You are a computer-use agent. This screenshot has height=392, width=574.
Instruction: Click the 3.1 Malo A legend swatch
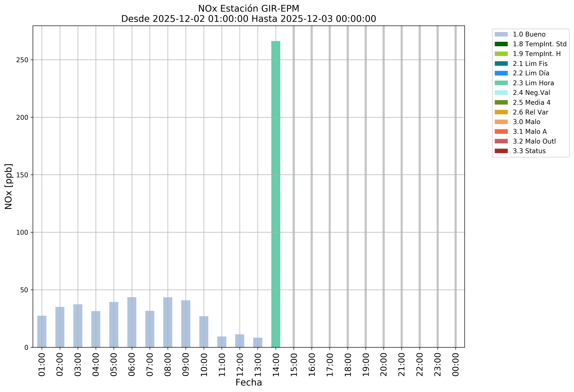pos(501,132)
